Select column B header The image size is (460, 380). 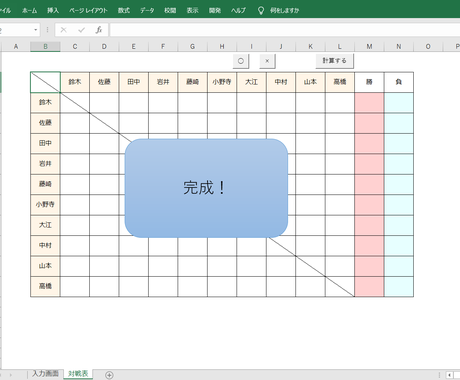(x=45, y=47)
